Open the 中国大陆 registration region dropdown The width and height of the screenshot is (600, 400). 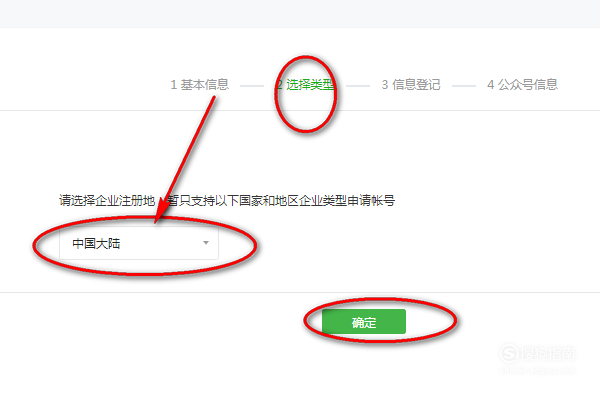139,243
